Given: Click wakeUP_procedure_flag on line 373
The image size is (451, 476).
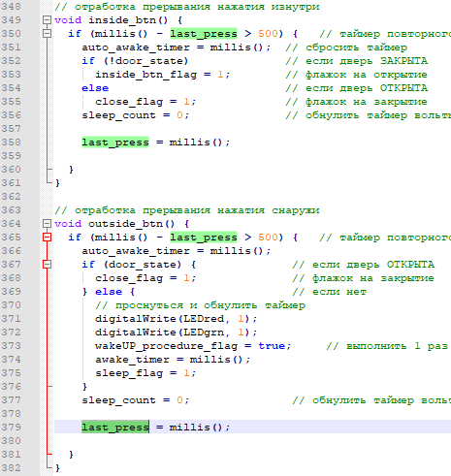Looking at the screenshot, I should (x=166, y=346).
